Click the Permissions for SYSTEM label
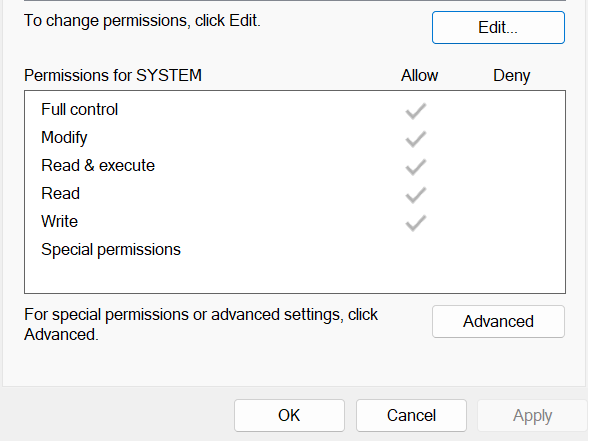The width and height of the screenshot is (604, 441). click(113, 75)
